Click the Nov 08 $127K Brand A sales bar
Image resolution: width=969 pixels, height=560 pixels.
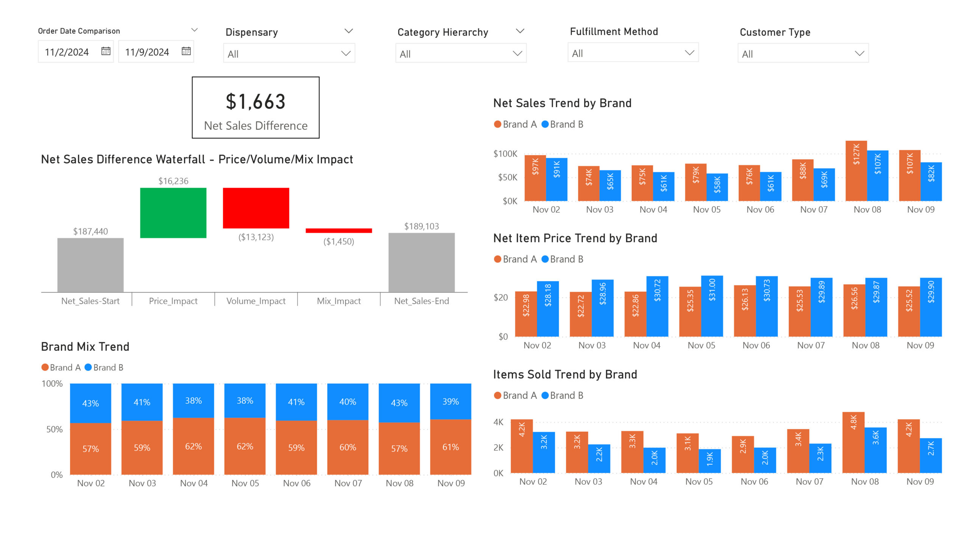(856, 171)
